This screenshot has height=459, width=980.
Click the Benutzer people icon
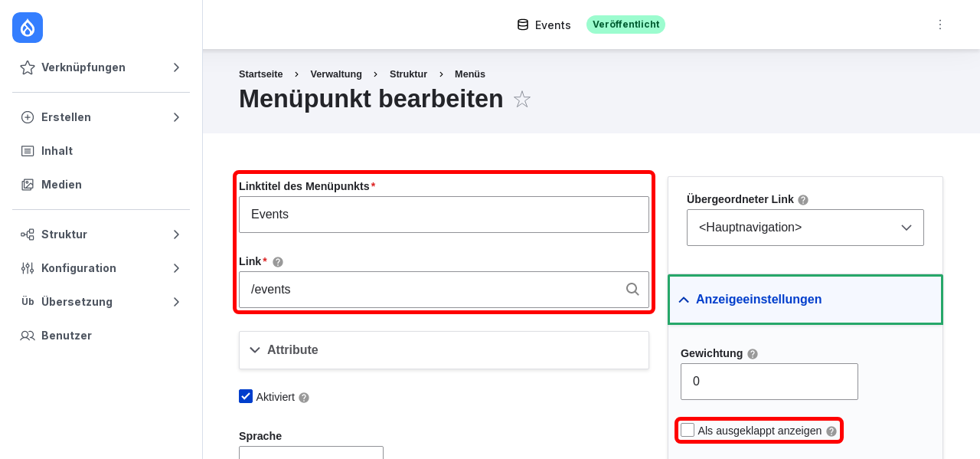28,336
